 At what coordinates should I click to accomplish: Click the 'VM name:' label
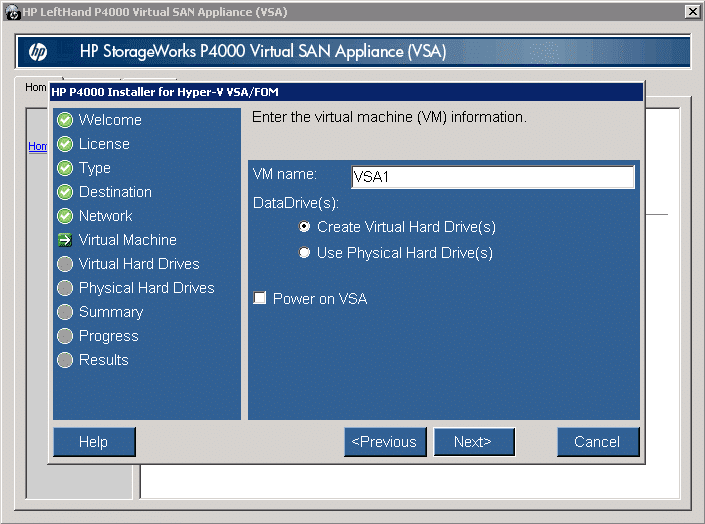point(285,174)
